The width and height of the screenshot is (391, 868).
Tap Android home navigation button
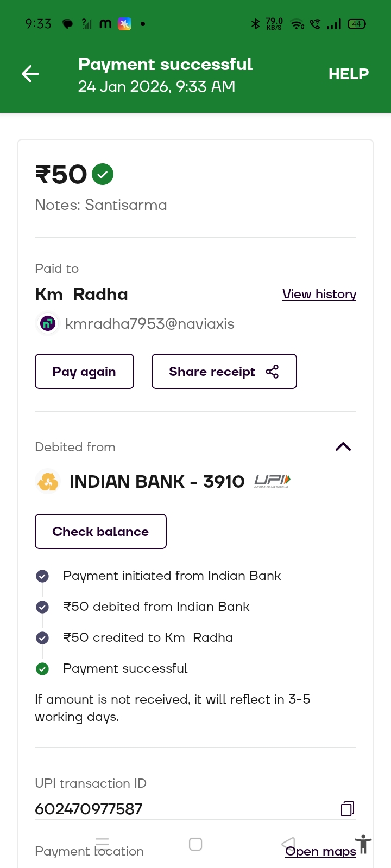pos(195,844)
